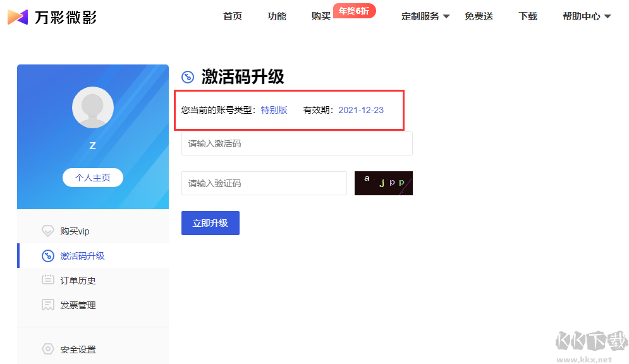Click the captcha image to refresh it
Image resolution: width=629 pixels, height=364 pixels.
[383, 183]
